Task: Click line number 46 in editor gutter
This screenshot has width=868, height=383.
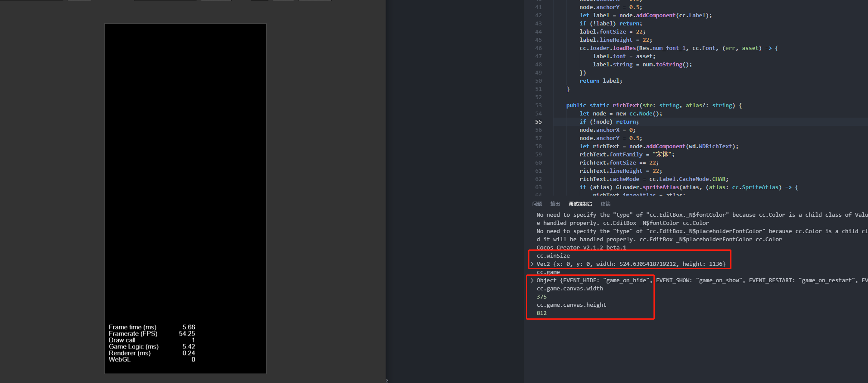Action: pos(538,48)
